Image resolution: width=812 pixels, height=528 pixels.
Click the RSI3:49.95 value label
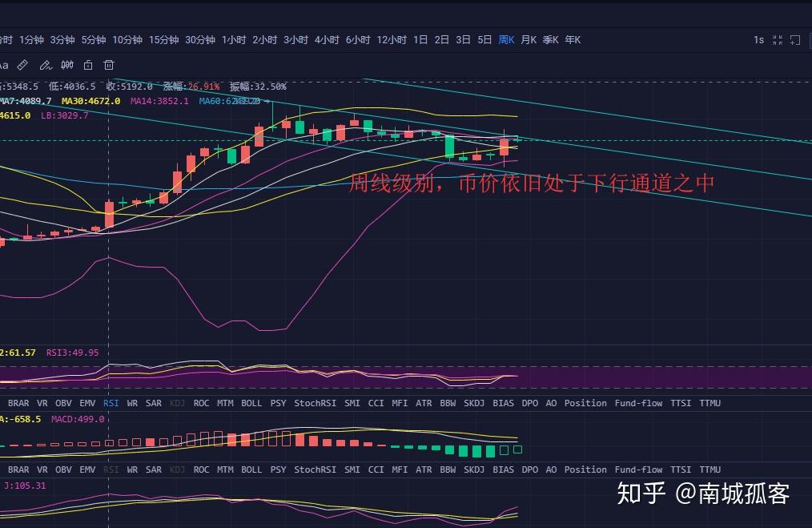coord(73,353)
